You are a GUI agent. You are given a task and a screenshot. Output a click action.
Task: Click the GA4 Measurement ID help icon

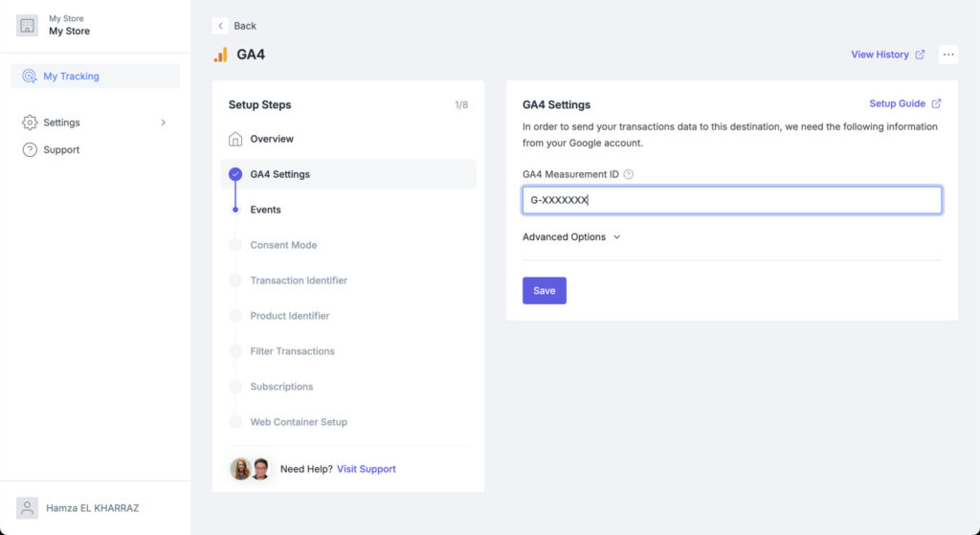(x=629, y=174)
